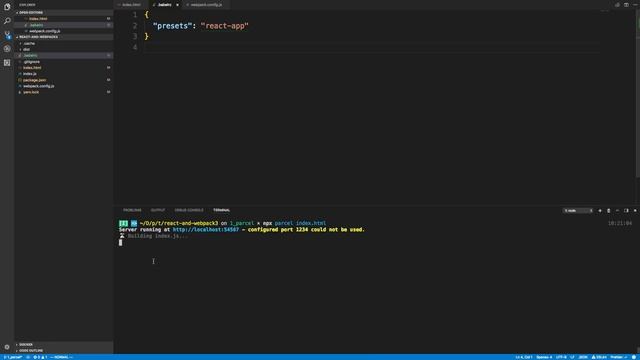Split the editor with the split icon
The image size is (640, 360).
[x=626, y=5]
